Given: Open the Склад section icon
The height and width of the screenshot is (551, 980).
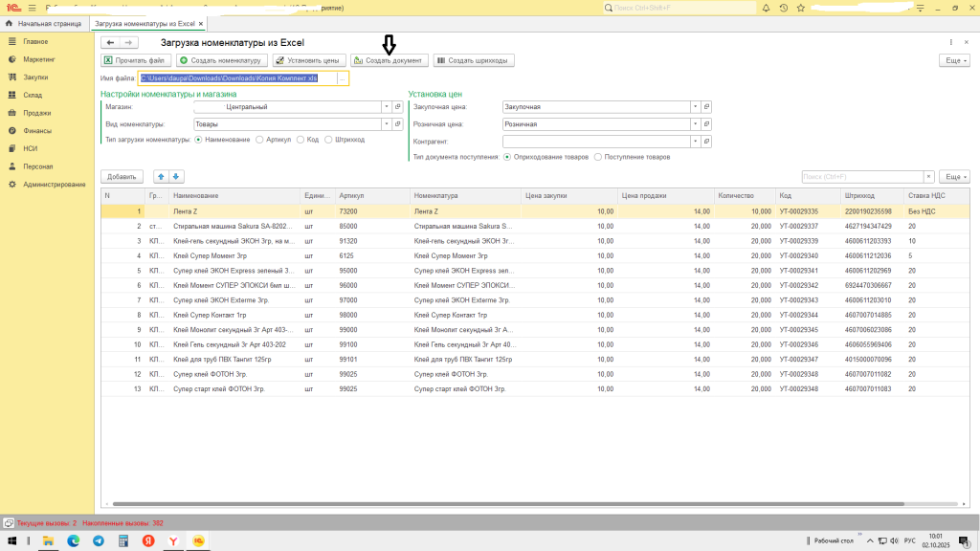Looking at the screenshot, I should 11,95.
